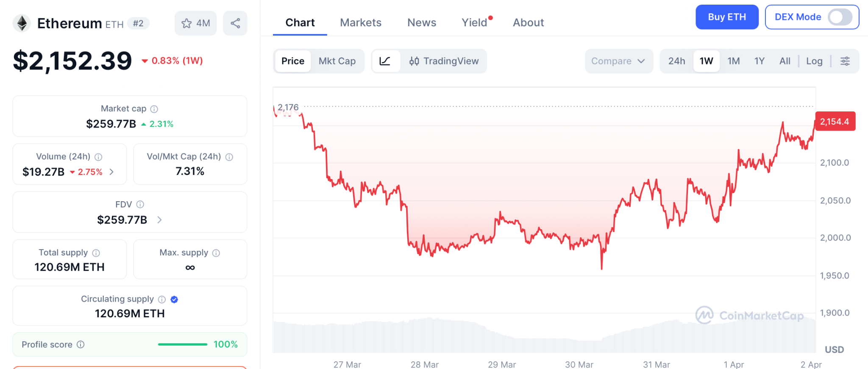This screenshot has height=369, width=868.
Task: Select the line chart icon
Action: [385, 61]
